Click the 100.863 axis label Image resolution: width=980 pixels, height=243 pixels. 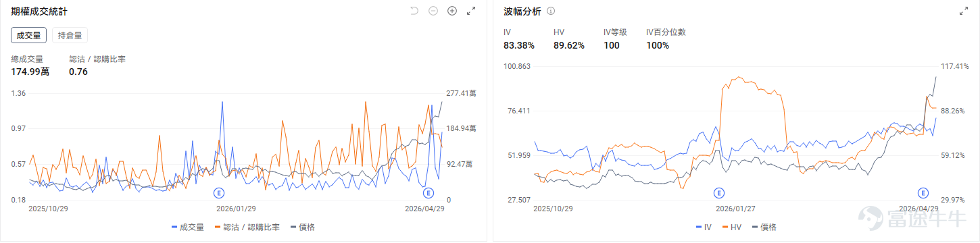point(517,66)
